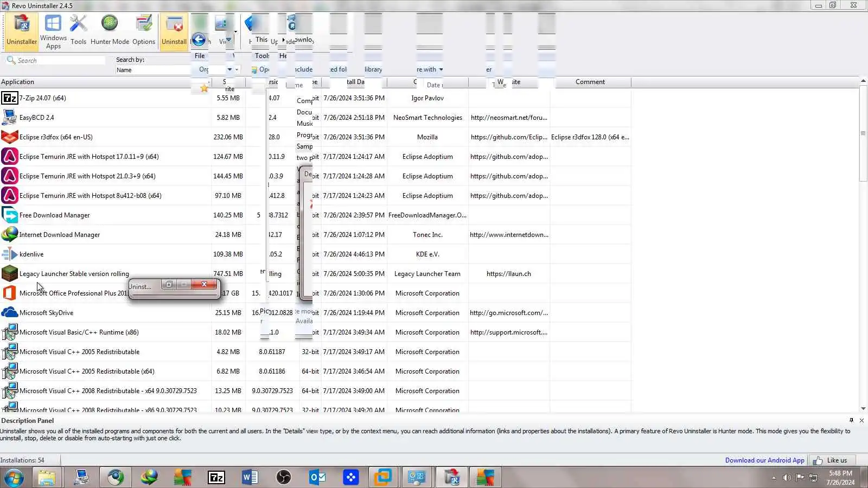Select Eclipse Temurin JRE 17.0.11+9 row
868x488 pixels.
click(x=315, y=157)
